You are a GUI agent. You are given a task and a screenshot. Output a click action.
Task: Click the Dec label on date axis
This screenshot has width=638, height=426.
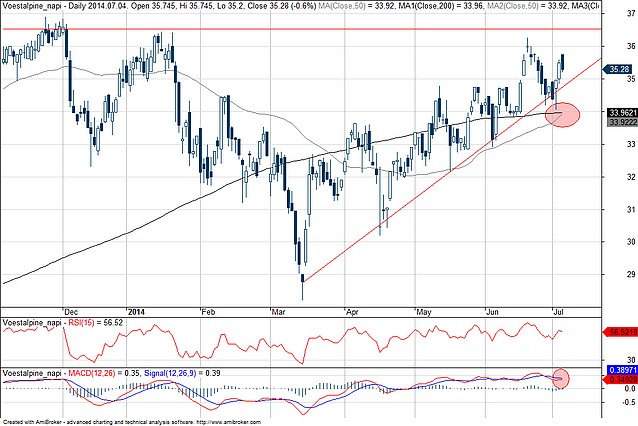pyautogui.click(x=71, y=312)
